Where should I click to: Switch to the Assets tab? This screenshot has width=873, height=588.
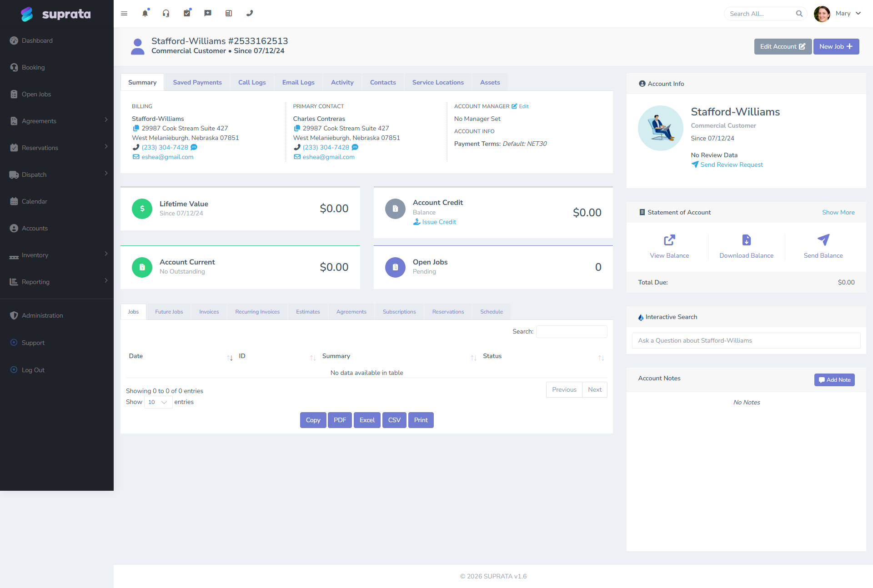point(490,82)
